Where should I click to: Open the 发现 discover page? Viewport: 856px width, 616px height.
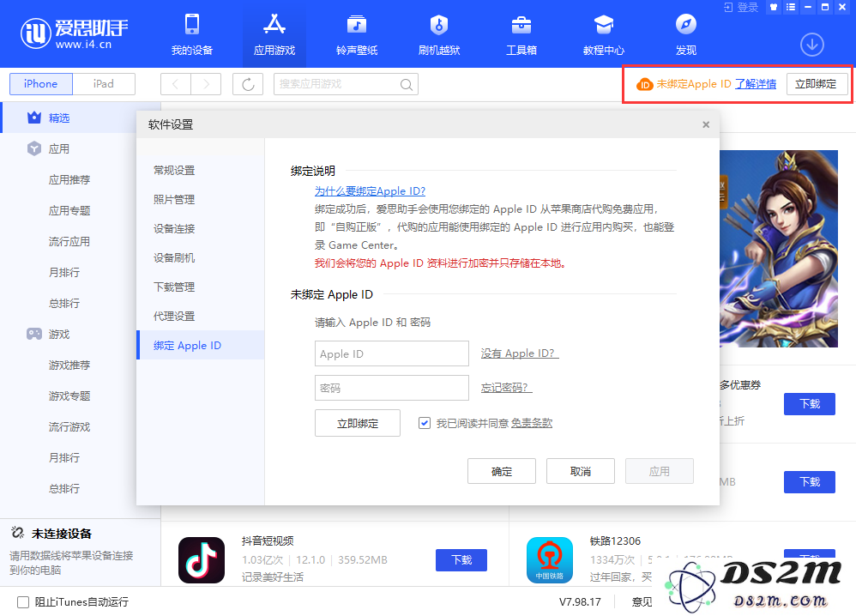pyautogui.click(x=686, y=33)
